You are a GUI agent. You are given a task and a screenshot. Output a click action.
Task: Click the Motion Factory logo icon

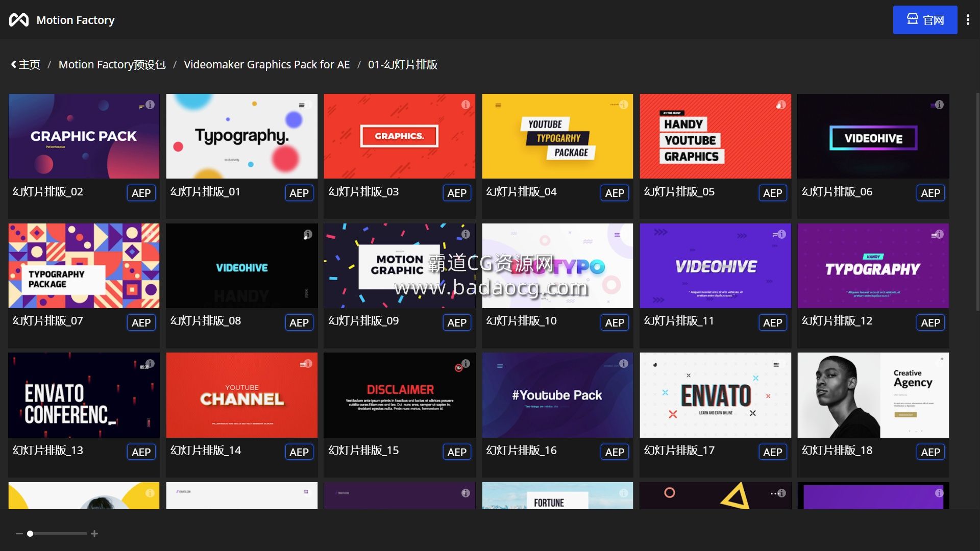(x=19, y=20)
